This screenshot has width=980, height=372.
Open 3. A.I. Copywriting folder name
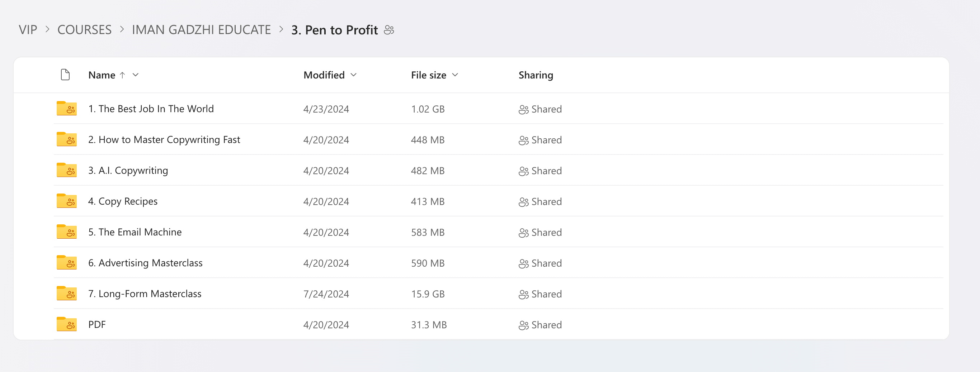click(128, 170)
